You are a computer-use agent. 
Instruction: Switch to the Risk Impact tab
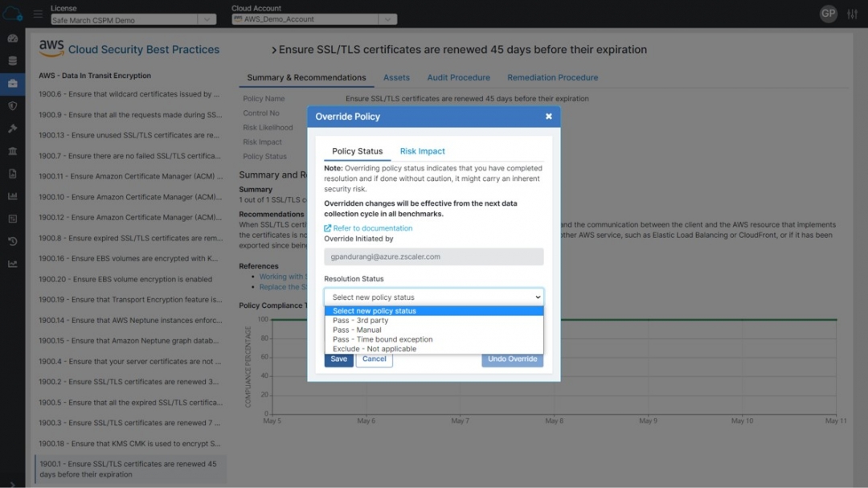[422, 151]
